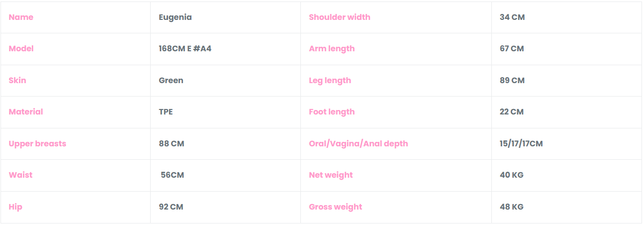Click the Arm length label

[x=332, y=49]
